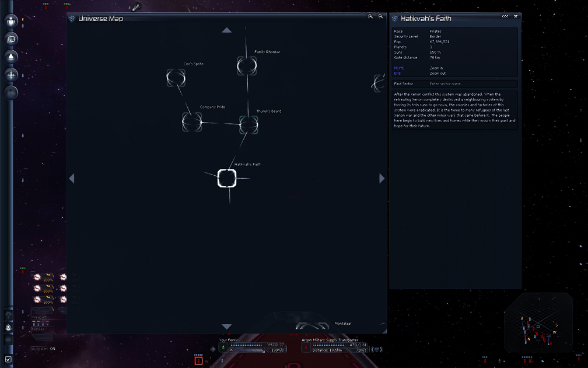Click the Security Level Border value

tap(435, 36)
